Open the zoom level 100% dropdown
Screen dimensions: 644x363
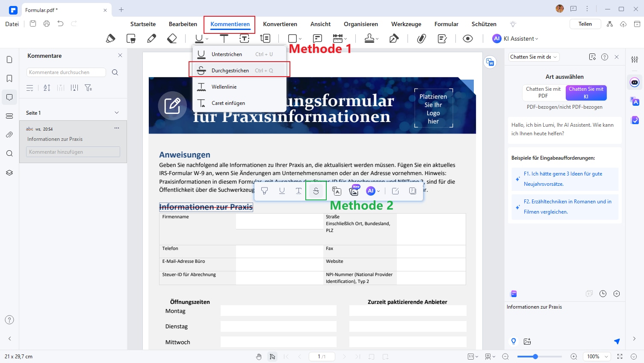[598, 357]
